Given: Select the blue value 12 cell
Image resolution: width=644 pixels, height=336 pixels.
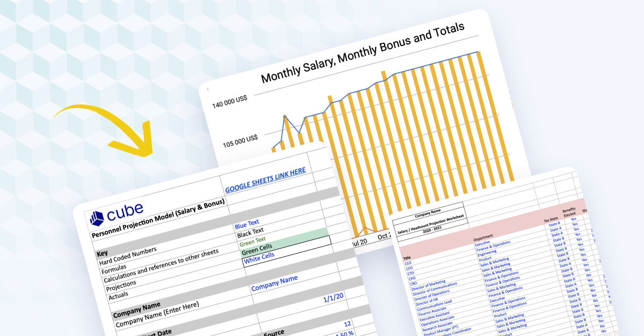Looking at the screenshot, I should pos(348,324).
